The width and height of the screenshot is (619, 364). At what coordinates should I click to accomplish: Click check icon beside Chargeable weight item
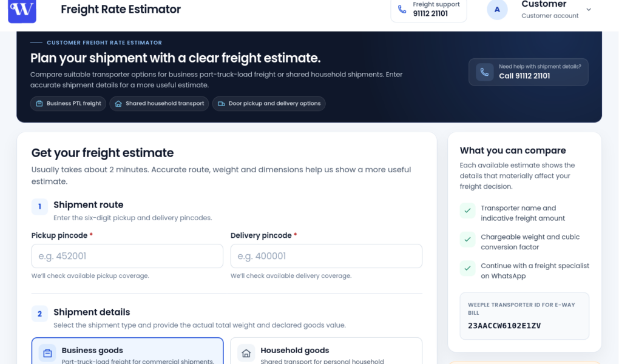pyautogui.click(x=467, y=240)
